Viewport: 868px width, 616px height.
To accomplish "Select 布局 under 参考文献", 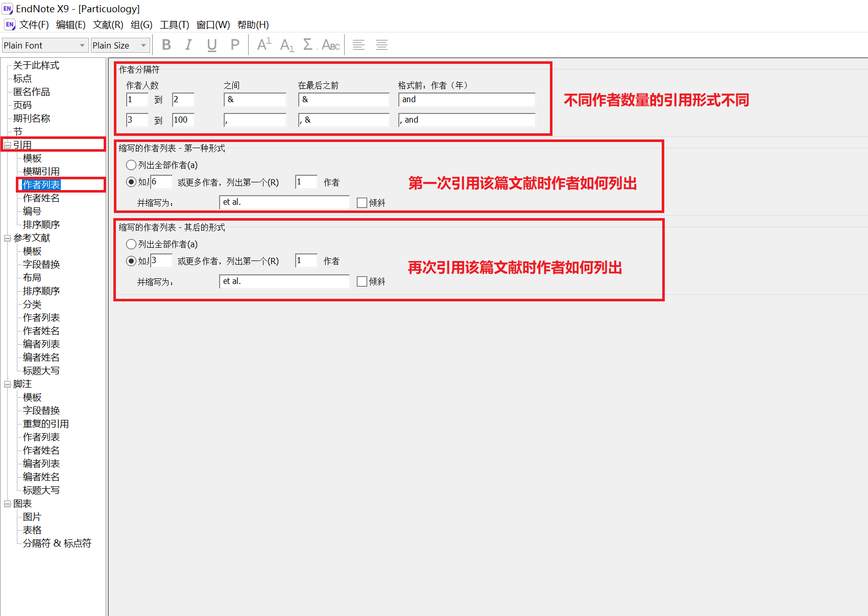I will [x=32, y=278].
